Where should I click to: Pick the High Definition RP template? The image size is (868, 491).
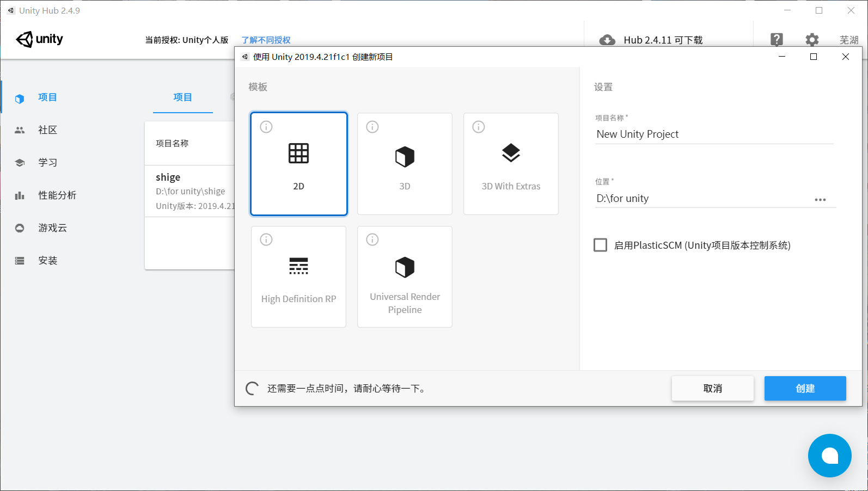pyautogui.click(x=298, y=277)
